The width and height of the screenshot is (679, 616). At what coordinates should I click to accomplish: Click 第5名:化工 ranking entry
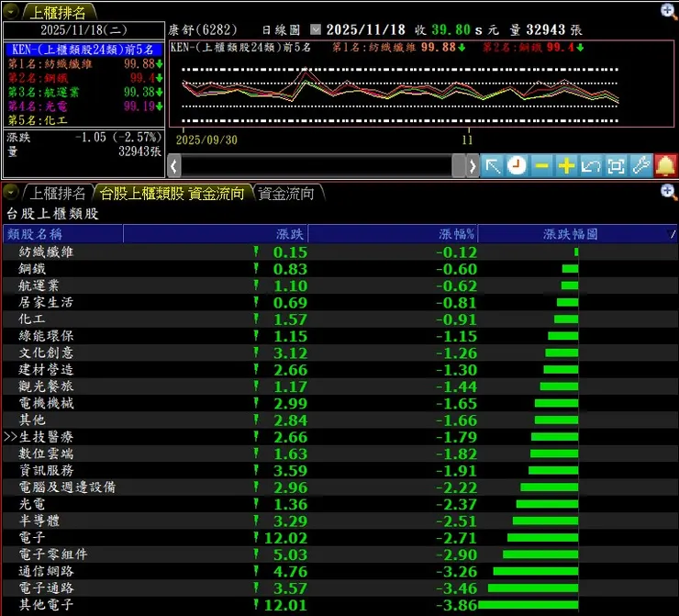pyautogui.click(x=84, y=120)
